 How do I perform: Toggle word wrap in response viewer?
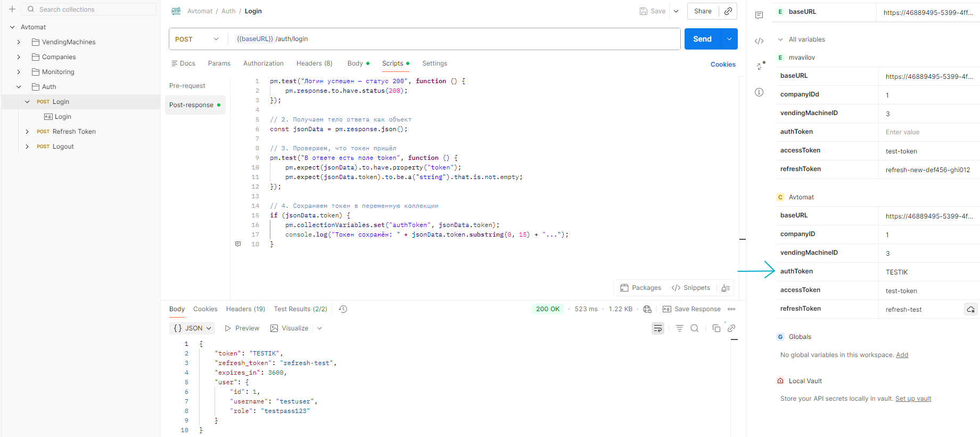coord(658,328)
